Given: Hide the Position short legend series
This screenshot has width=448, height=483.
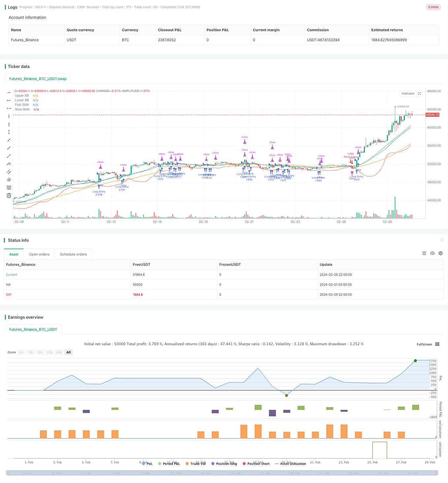Looking at the screenshot, I should (x=256, y=464).
